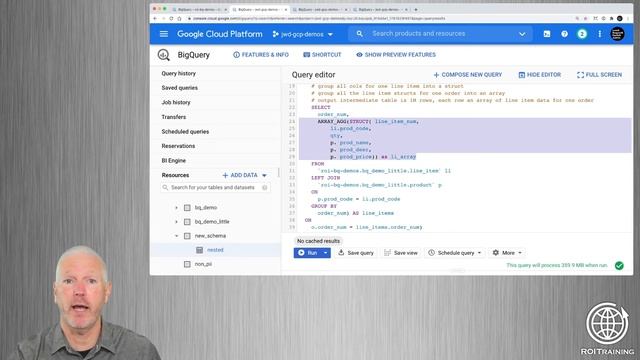Click the Search for your tables field
Image resolution: width=640 pixels, height=360 pixels.
pos(215,187)
